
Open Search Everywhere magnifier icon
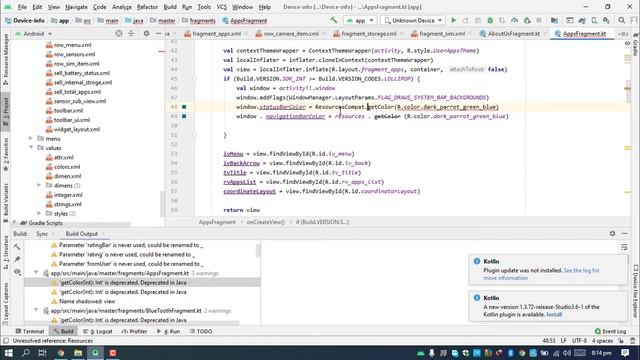(622, 20)
